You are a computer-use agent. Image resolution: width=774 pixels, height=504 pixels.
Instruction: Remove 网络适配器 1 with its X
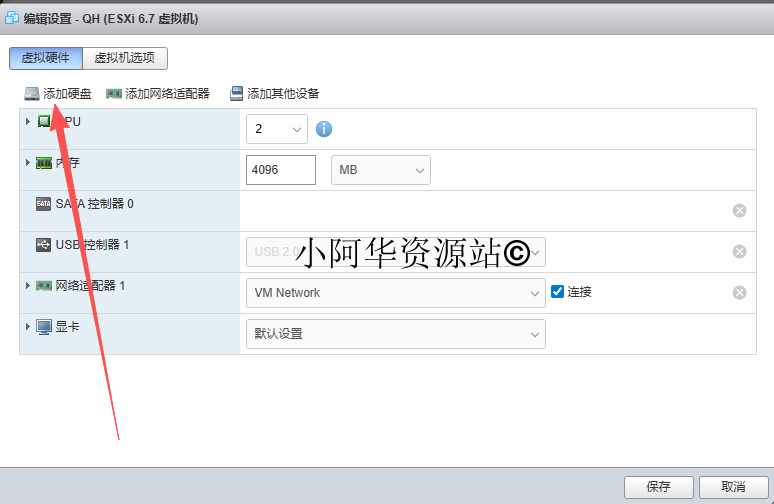pos(739,293)
